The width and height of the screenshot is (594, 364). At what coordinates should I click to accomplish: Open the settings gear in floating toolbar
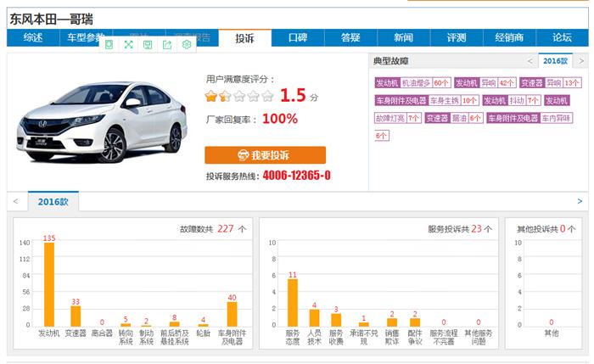tap(187, 45)
